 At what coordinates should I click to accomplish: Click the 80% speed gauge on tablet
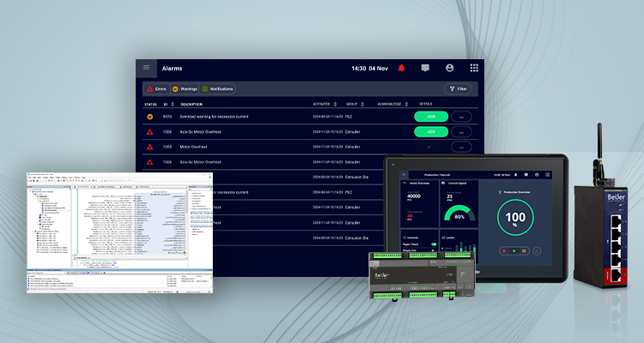pos(459,214)
